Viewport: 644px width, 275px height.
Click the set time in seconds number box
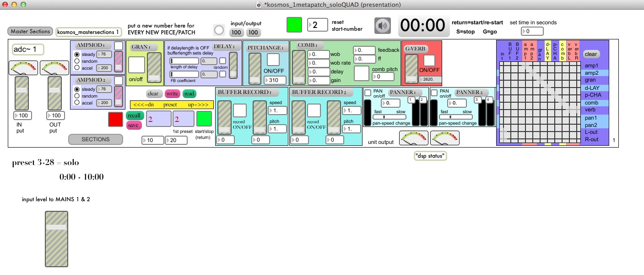coord(532,32)
